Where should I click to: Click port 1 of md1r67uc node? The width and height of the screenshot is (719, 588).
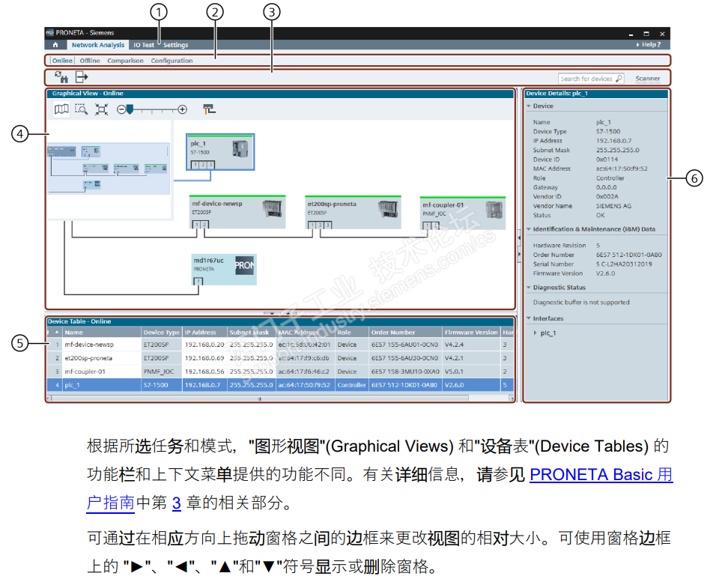198,281
